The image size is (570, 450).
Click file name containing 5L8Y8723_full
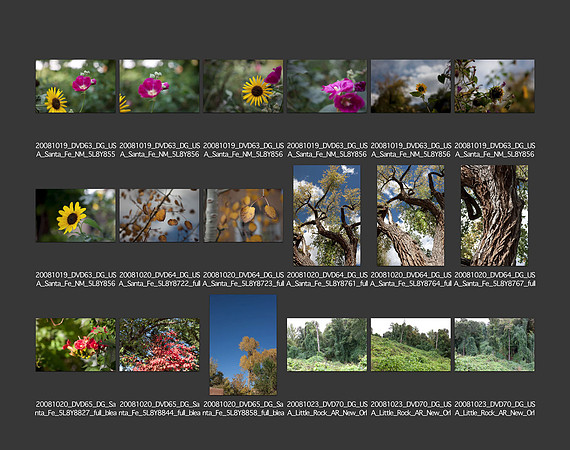pos(243,279)
